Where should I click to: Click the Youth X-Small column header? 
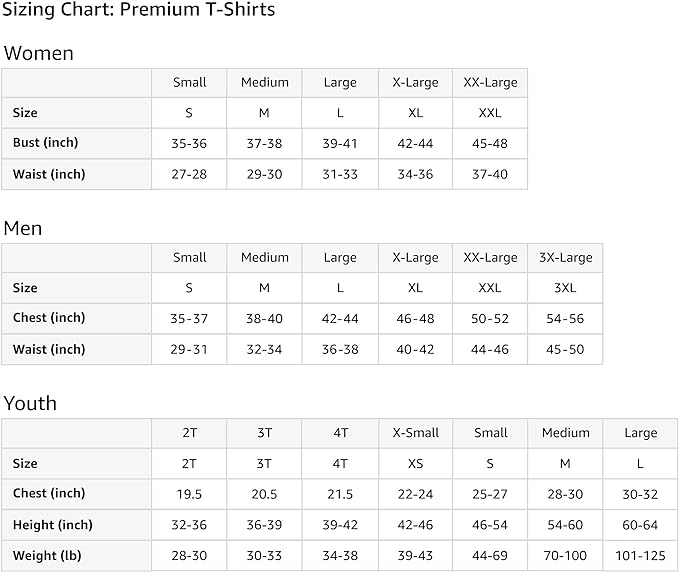click(415, 433)
